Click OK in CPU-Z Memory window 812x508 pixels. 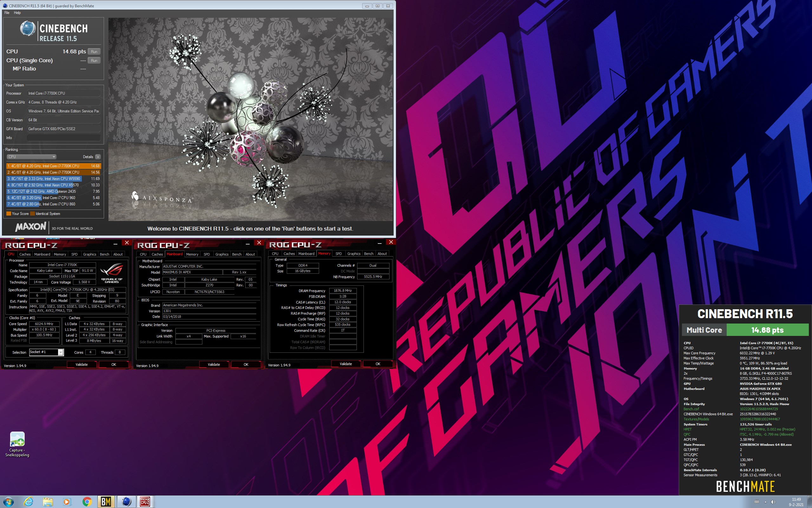tap(378, 364)
